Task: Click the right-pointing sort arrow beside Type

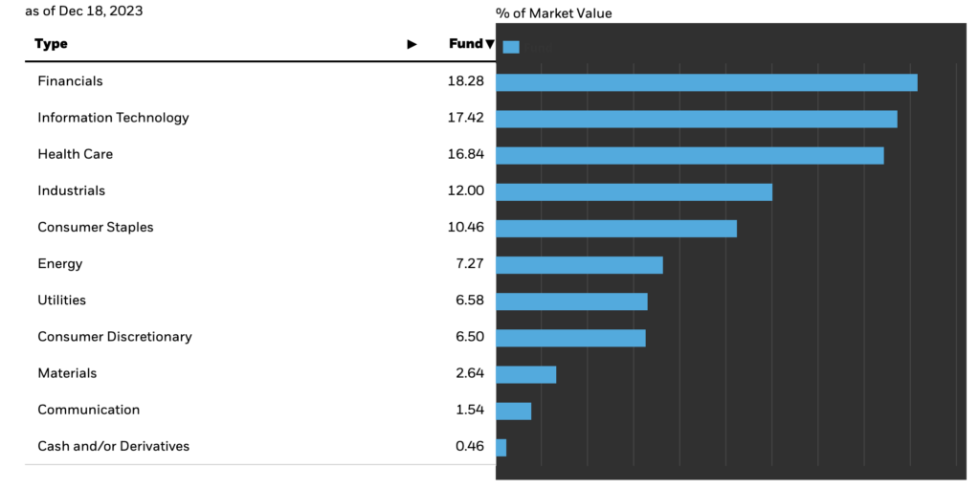Action: tap(412, 44)
